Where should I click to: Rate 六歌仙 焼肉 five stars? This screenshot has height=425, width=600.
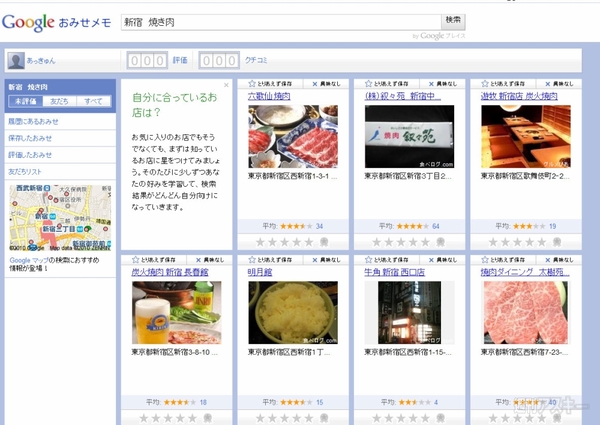click(x=309, y=242)
